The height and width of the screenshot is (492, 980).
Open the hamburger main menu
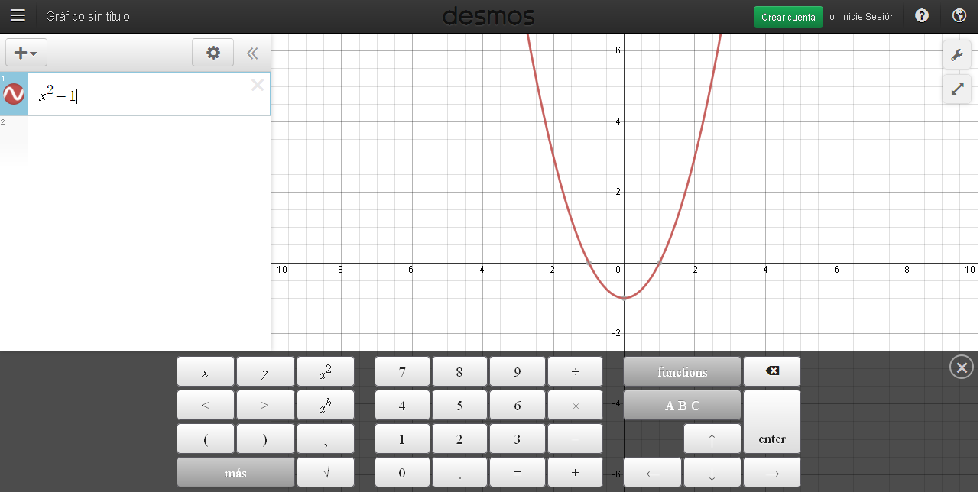18,15
